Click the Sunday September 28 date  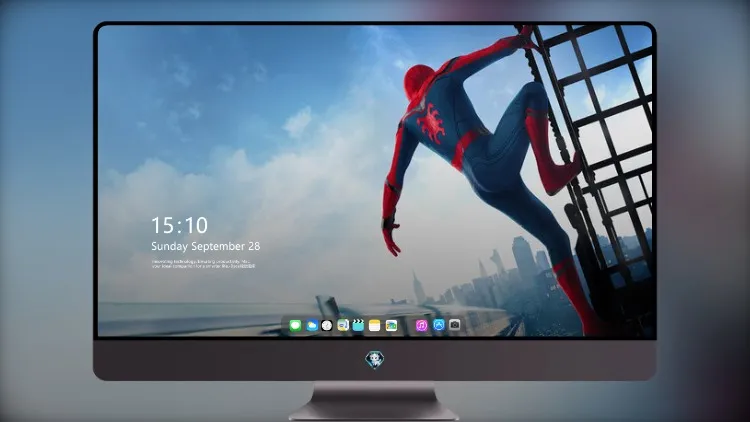coord(206,246)
